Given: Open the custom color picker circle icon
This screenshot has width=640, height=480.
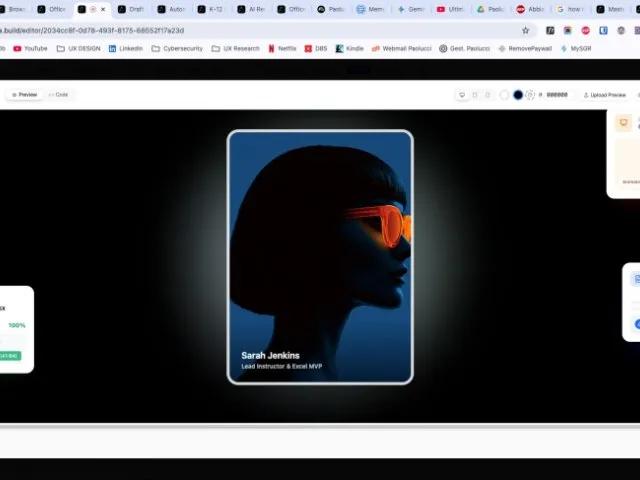Looking at the screenshot, I should point(530,95).
